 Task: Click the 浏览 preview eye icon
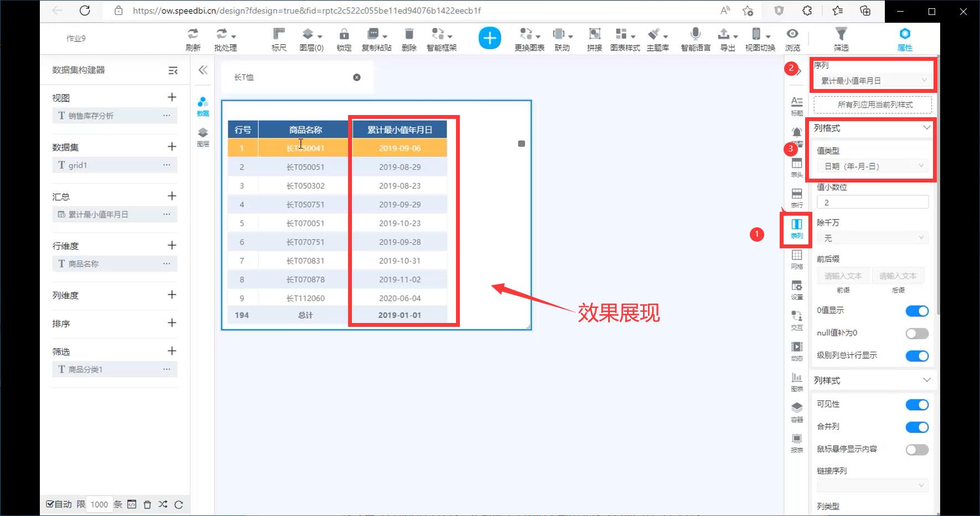pos(792,34)
